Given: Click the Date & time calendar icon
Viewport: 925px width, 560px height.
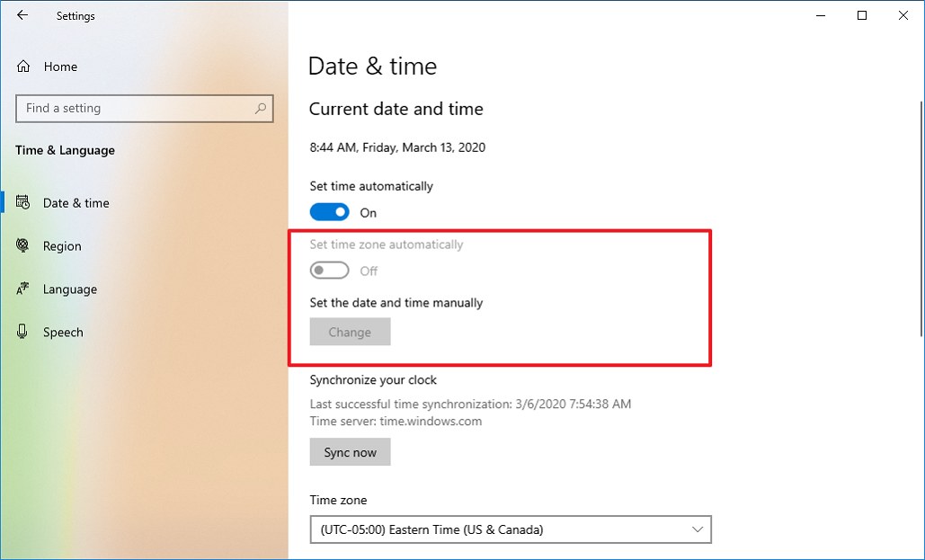Looking at the screenshot, I should pyautogui.click(x=23, y=202).
